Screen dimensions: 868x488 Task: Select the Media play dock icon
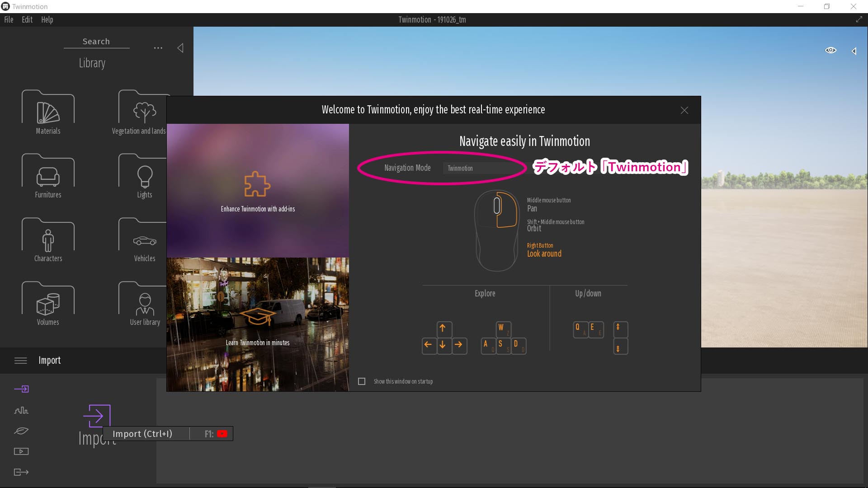point(21,451)
